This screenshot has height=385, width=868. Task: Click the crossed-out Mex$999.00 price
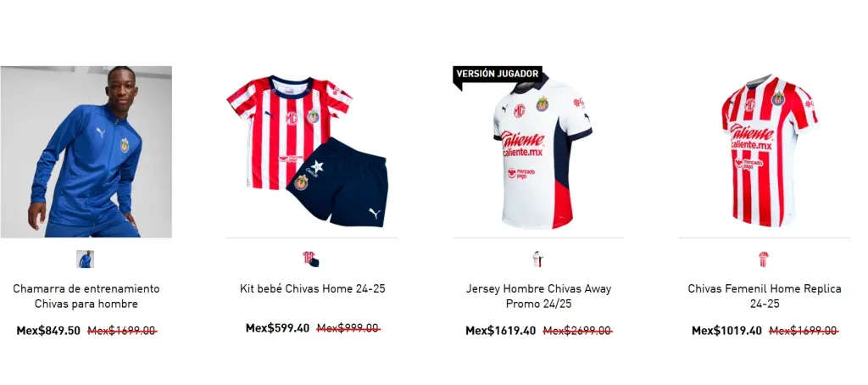(348, 328)
